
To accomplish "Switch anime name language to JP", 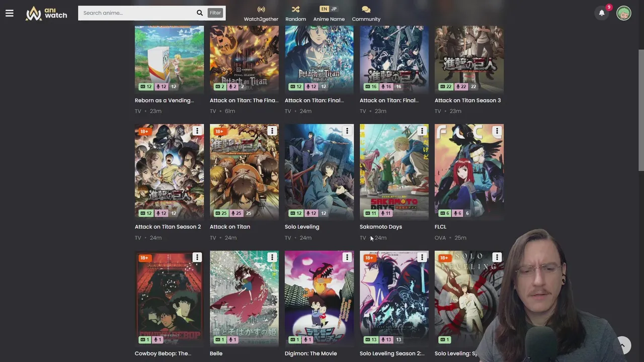I will pos(334,9).
